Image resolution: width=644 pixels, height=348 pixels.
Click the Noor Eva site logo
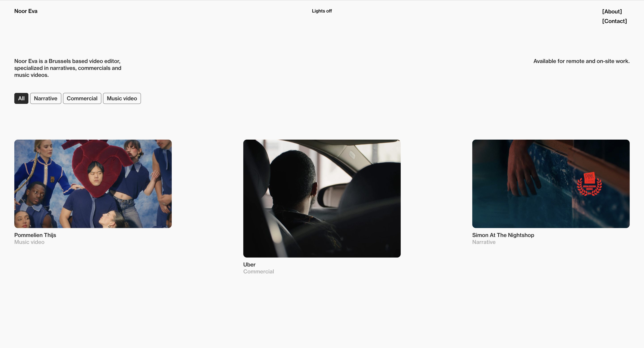coord(26,11)
